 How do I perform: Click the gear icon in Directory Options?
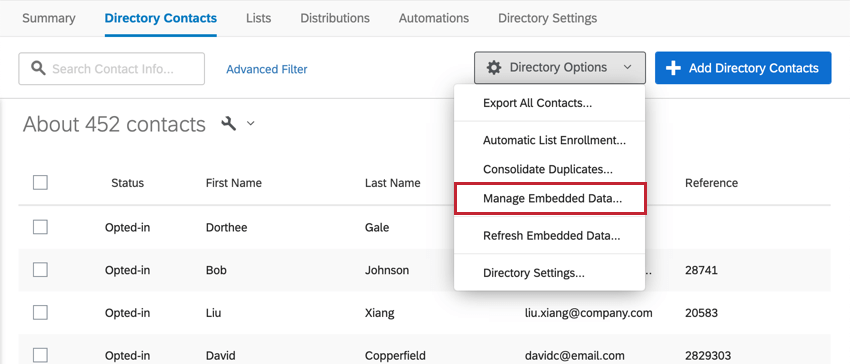(493, 68)
